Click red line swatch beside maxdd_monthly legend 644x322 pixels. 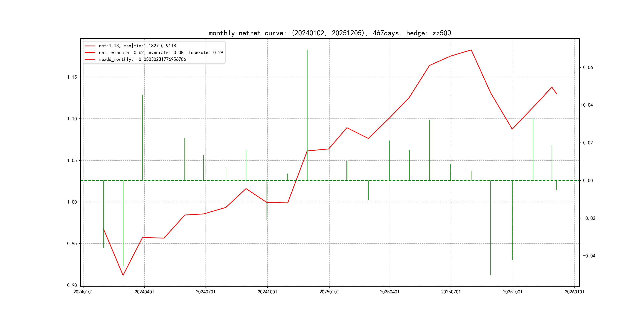(90, 59)
